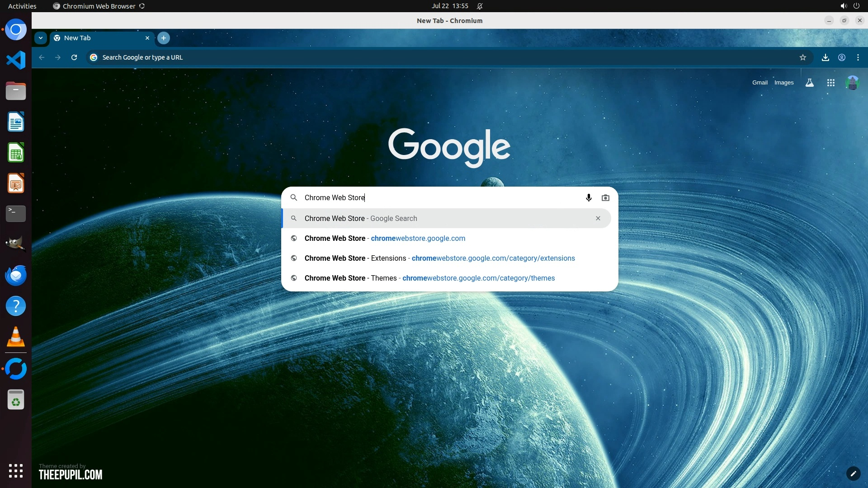The image size is (868, 488).
Task: Open Search by image camera icon
Action: [605, 197]
